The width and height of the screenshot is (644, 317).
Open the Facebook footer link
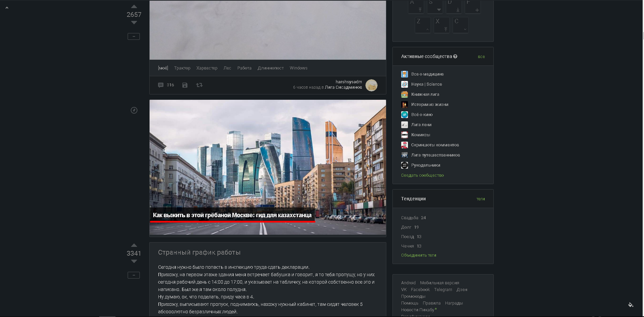coord(420,290)
